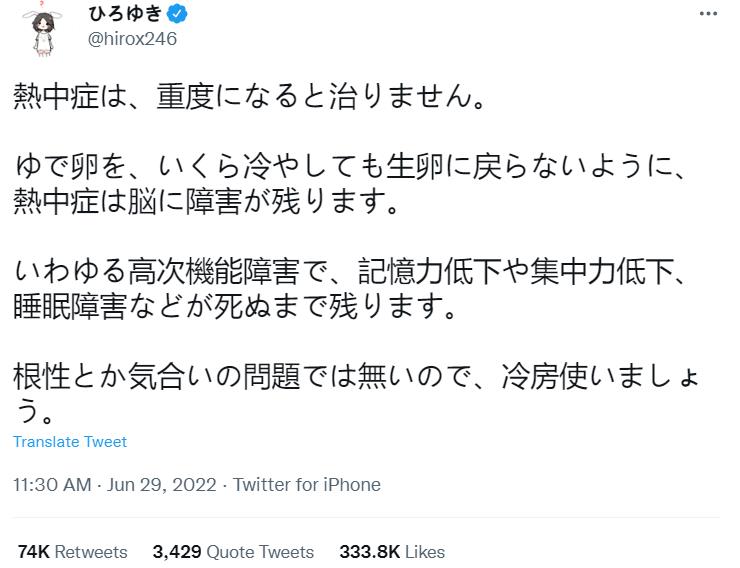Click the Translate Tweet link
This screenshot has height=568, width=740.
(70, 442)
